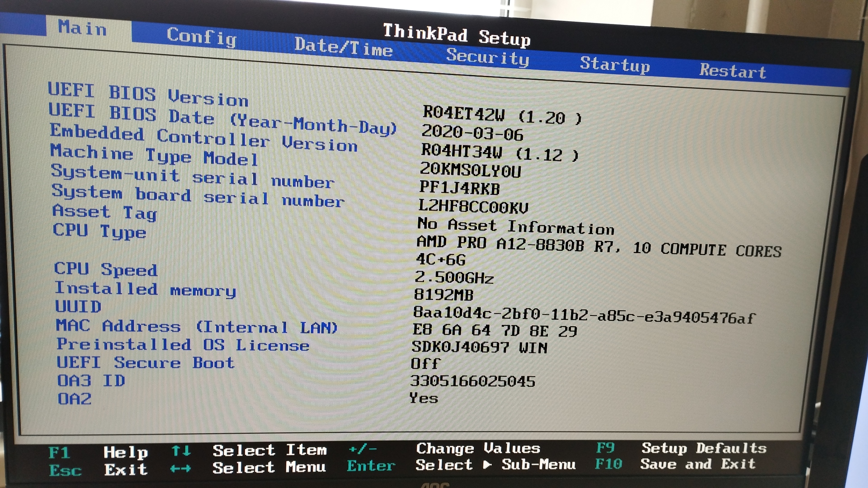Click the F1 Help key hint
Image resolution: width=868 pixels, height=488 pixels.
point(59,452)
